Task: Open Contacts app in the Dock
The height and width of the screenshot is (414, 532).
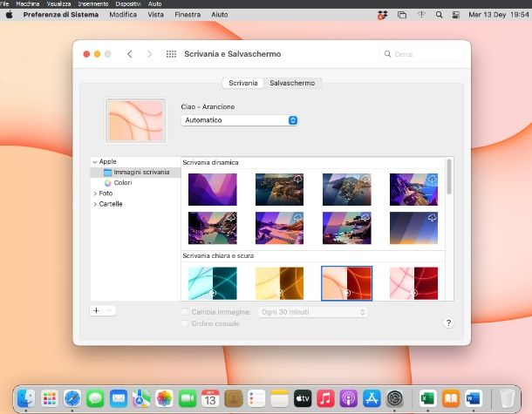Action: click(x=234, y=398)
